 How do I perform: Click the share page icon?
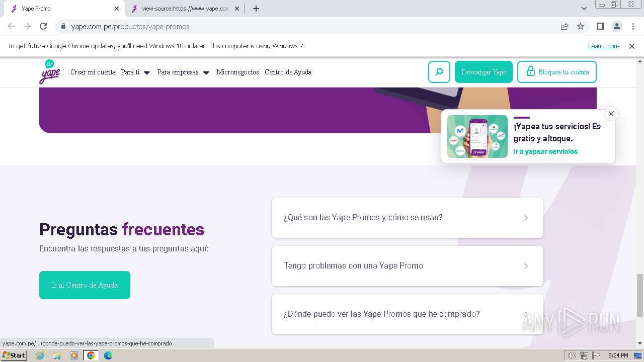tap(565, 26)
